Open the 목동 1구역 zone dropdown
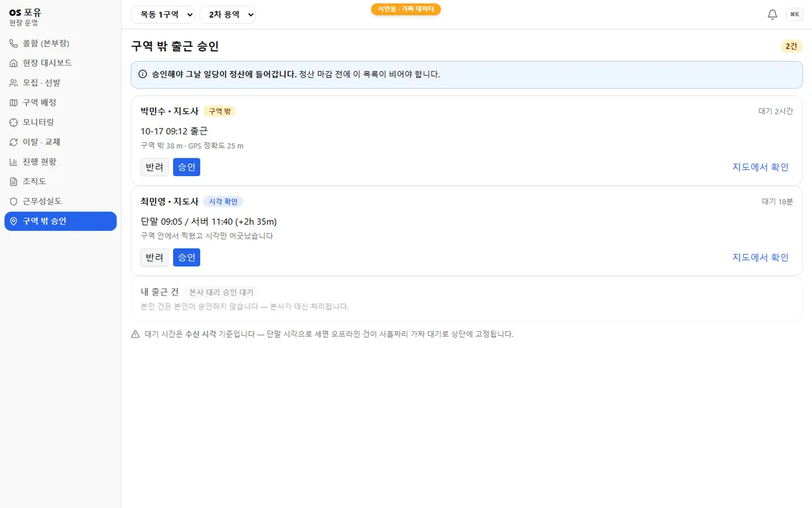 163,14
